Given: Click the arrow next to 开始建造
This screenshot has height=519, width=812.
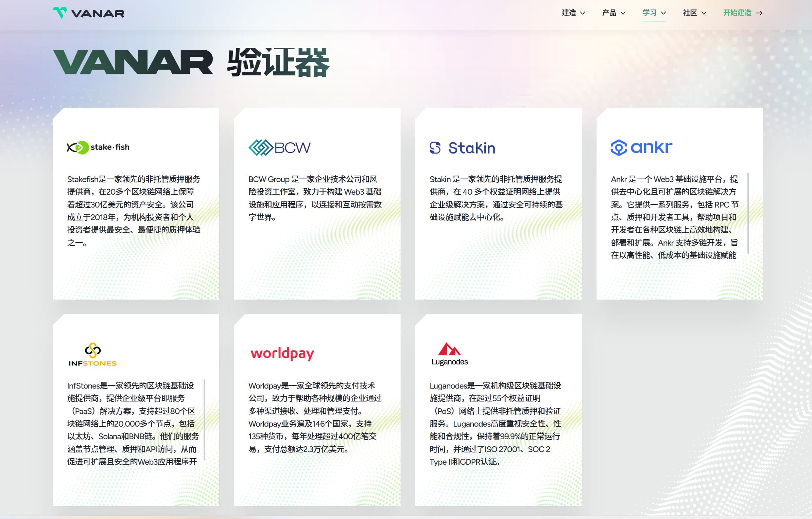Looking at the screenshot, I should click(759, 13).
